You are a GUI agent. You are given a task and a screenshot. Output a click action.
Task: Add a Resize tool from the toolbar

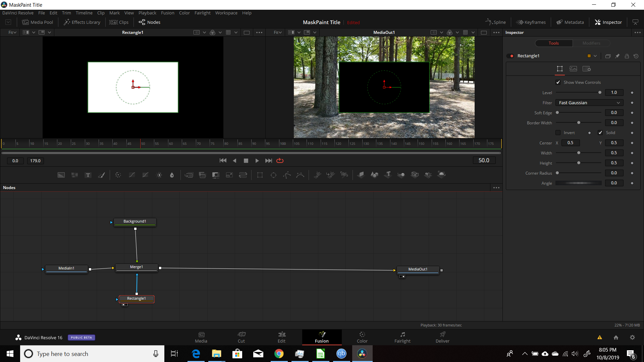pyautogui.click(x=229, y=175)
